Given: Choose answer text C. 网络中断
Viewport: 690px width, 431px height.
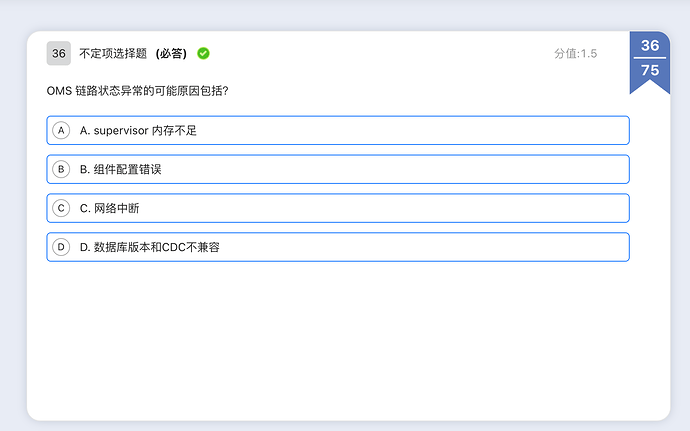Looking at the screenshot, I should point(110,208).
